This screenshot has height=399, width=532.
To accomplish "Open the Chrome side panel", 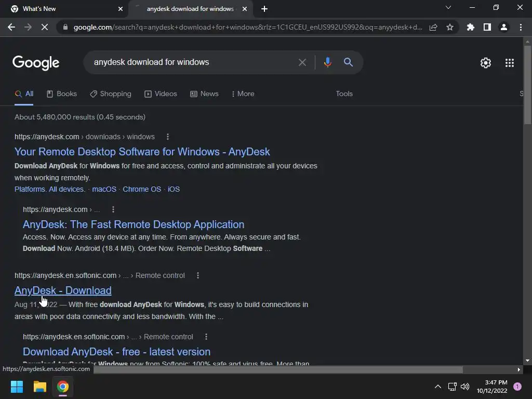I will click(487, 27).
